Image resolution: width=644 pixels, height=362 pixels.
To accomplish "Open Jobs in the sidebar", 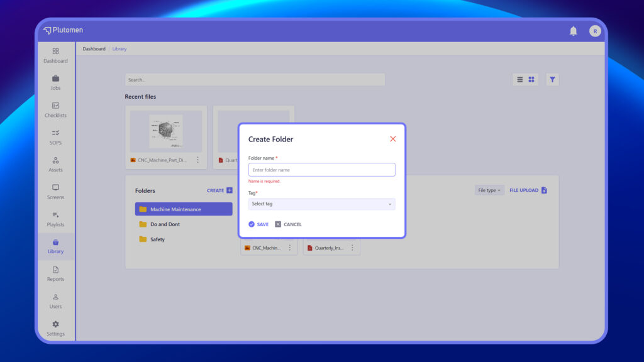I will point(55,82).
